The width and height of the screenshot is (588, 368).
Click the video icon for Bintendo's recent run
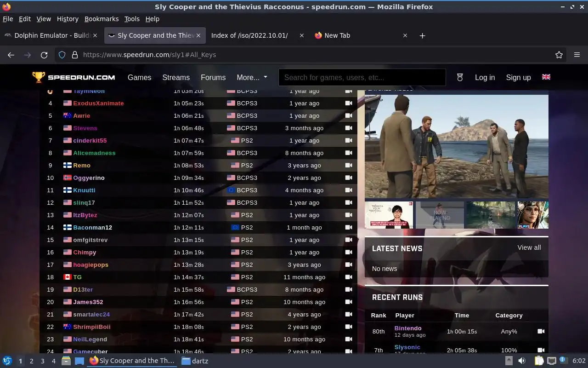(541, 331)
